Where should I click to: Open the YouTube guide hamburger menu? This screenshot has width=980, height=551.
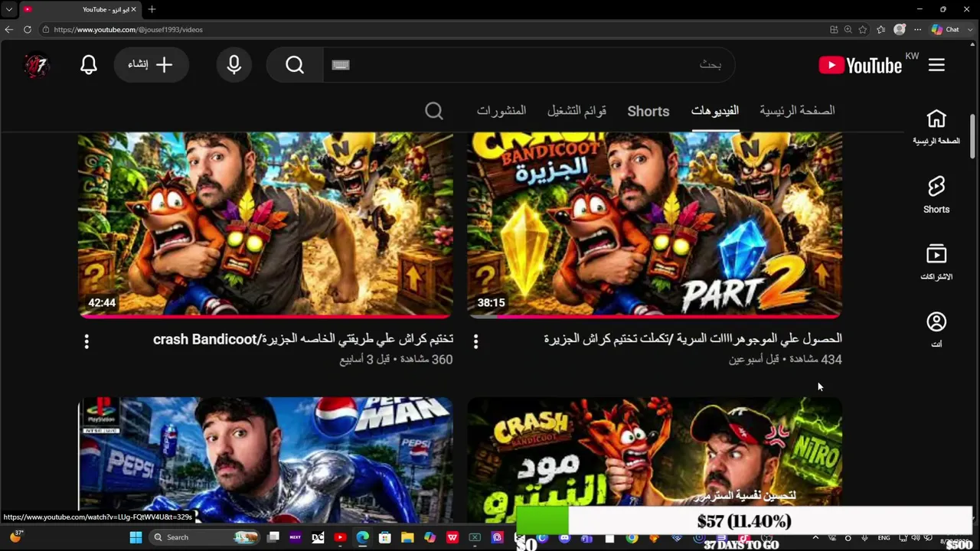pyautogui.click(x=936, y=65)
